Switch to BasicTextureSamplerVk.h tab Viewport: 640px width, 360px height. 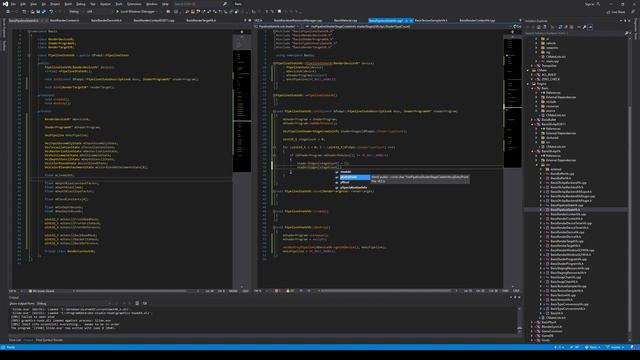(x=431, y=20)
